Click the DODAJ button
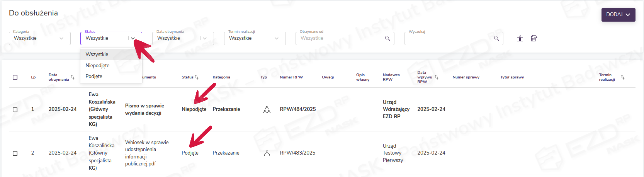The height and width of the screenshot is (177, 644). (x=618, y=15)
